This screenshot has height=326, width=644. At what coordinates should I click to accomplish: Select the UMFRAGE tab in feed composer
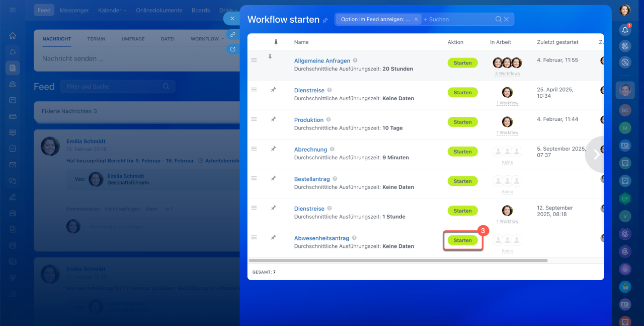click(133, 39)
